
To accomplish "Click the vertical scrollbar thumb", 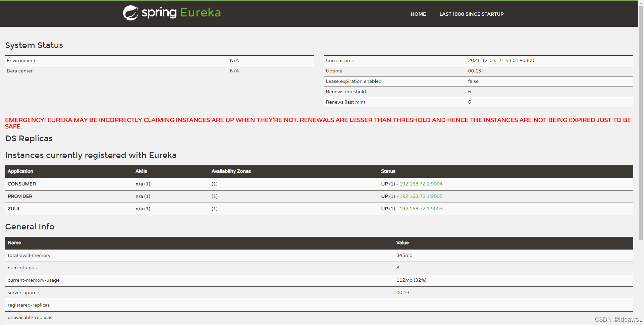I will (x=641, y=122).
